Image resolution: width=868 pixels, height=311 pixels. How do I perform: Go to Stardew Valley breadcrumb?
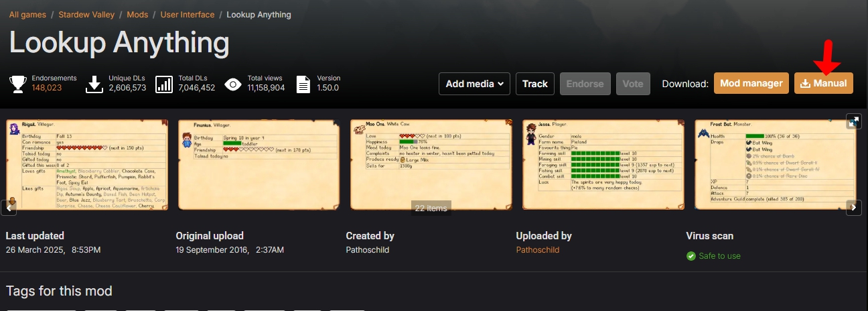pos(88,14)
